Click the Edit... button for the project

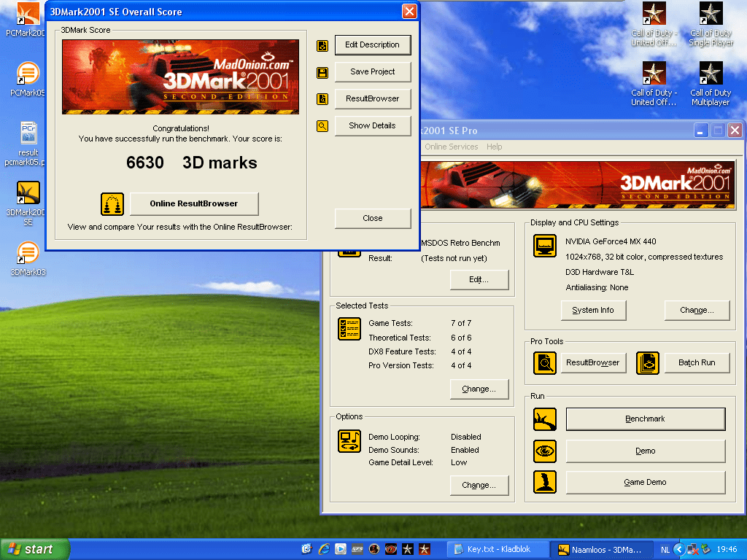click(479, 279)
